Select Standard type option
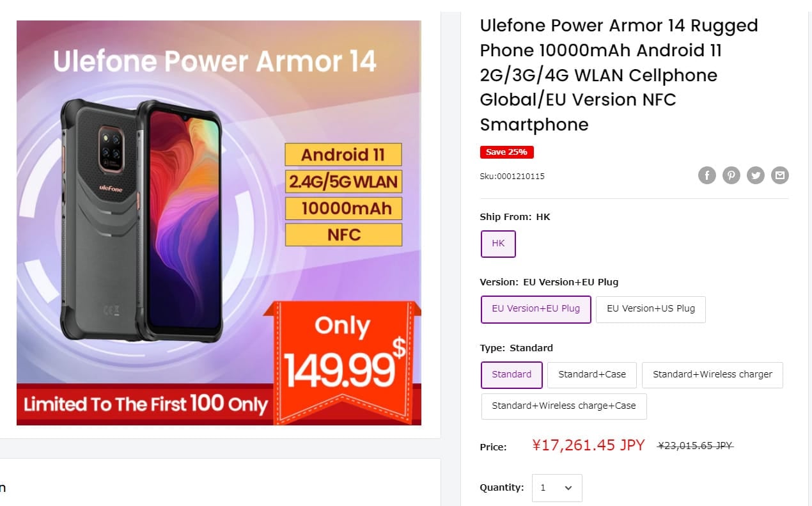The width and height of the screenshot is (812, 506). tap(511, 375)
